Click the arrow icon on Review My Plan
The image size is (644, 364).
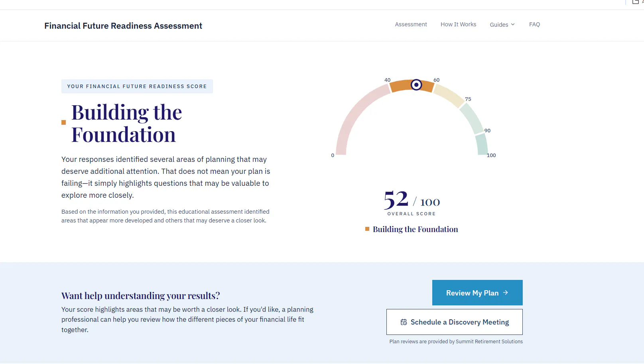click(x=506, y=293)
